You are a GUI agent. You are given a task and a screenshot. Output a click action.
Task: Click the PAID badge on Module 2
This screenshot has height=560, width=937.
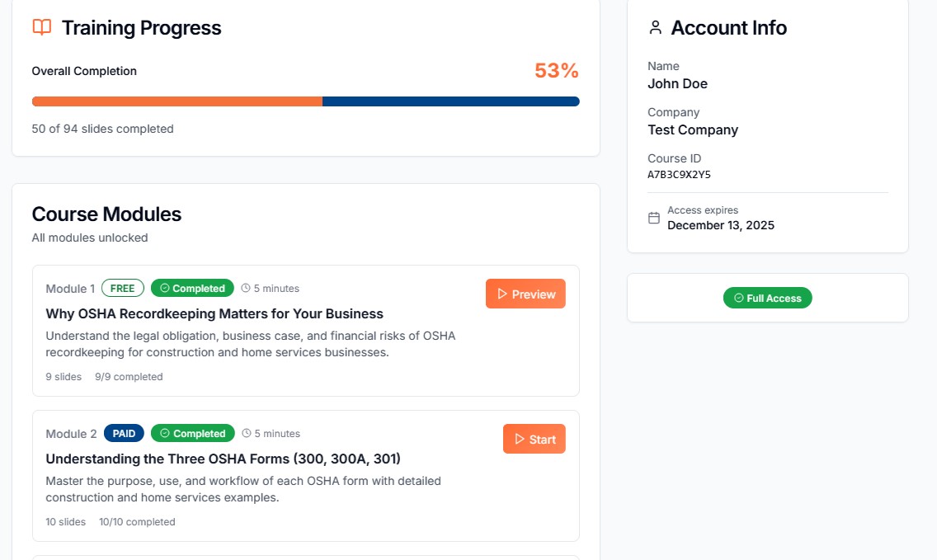pyautogui.click(x=124, y=433)
